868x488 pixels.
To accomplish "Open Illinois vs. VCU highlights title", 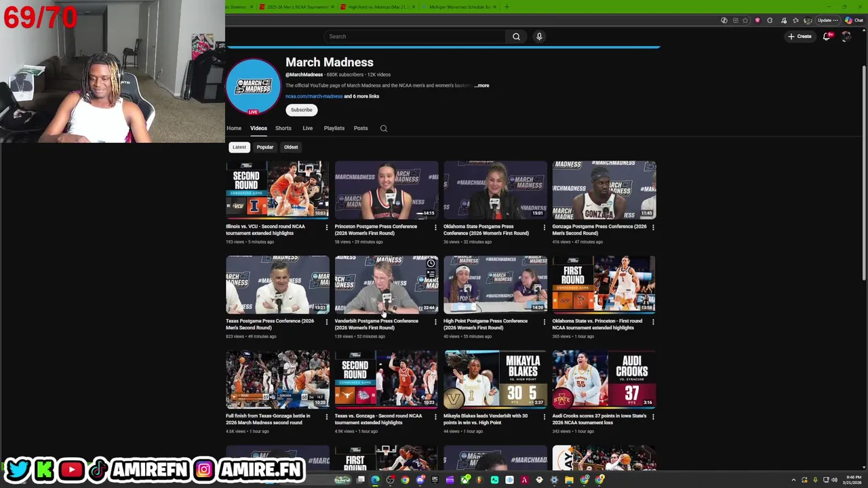I will (265, 230).
